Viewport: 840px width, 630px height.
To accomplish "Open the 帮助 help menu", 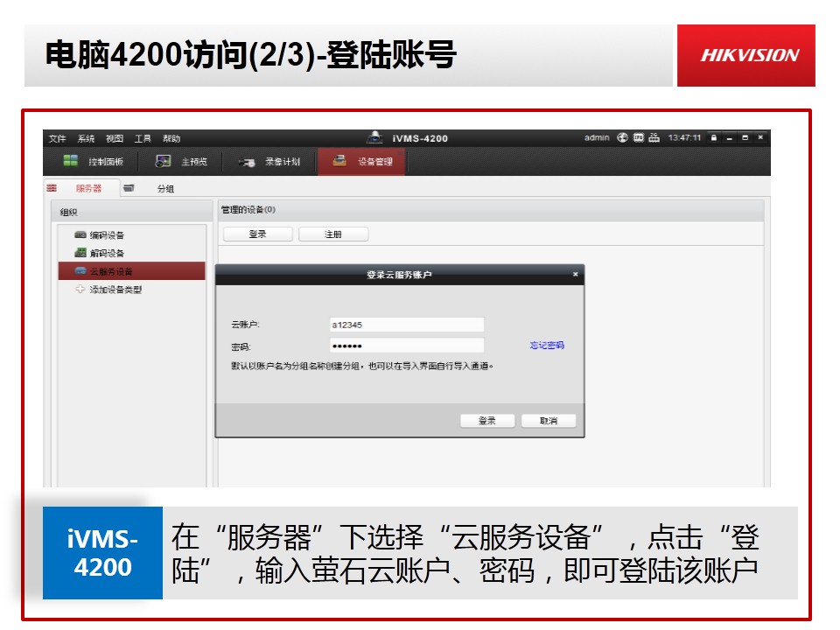I will (171, 138).
